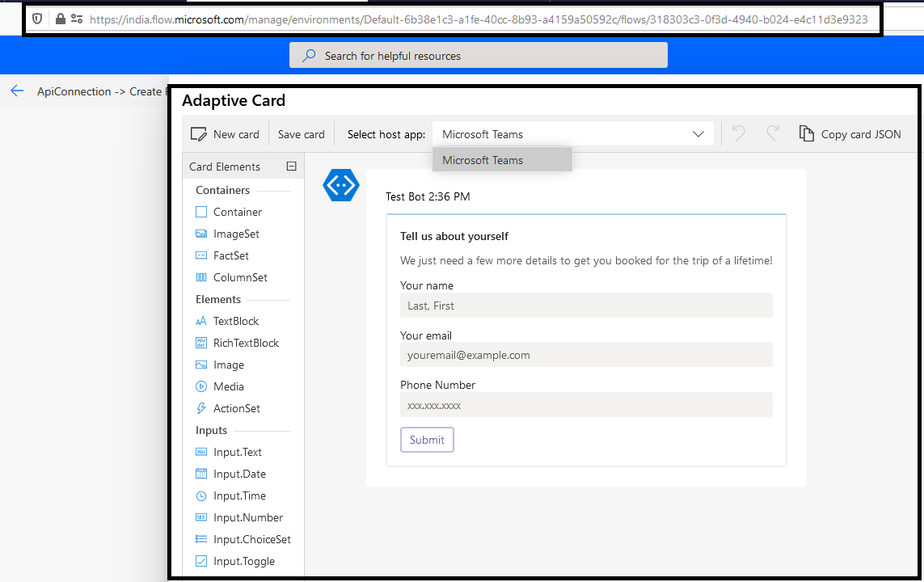This screenshot has height=582, width=924.
Task: Click the ApiConnection breadcrumb back arrow
Action: (x=17, y=91)
